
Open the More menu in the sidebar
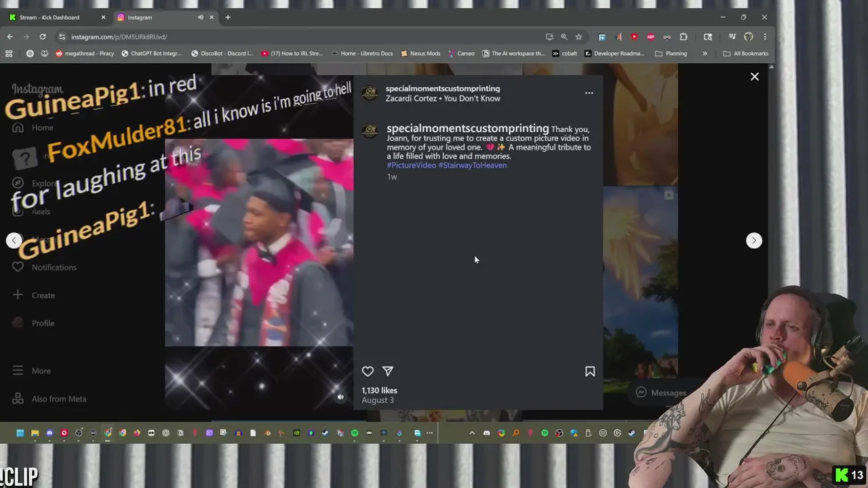[32, 371]
